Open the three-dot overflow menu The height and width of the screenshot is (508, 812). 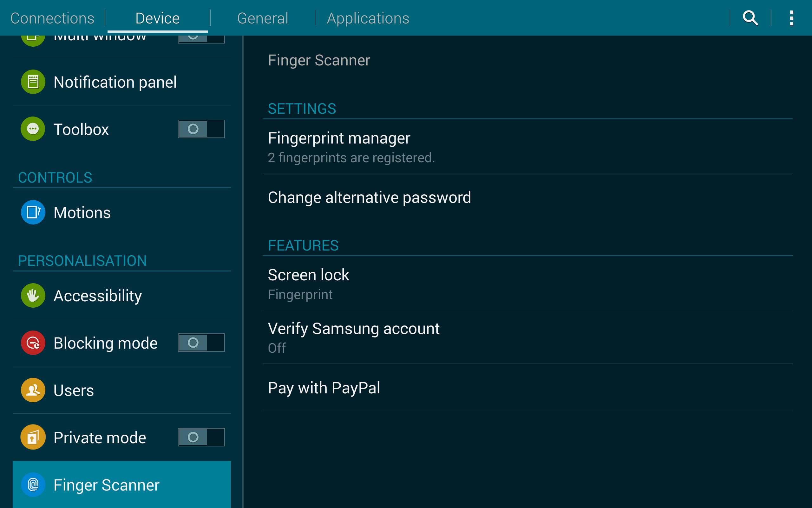pyautogui.click(x=791, y=18)
